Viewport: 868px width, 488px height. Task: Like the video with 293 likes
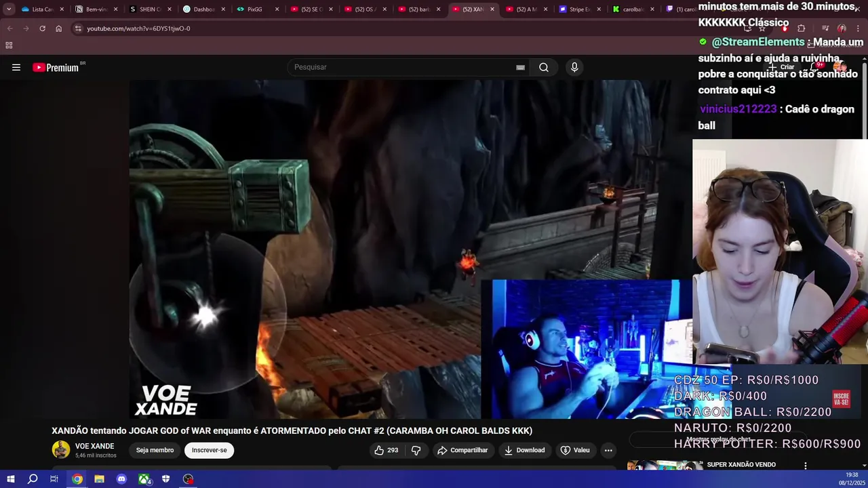387,450
